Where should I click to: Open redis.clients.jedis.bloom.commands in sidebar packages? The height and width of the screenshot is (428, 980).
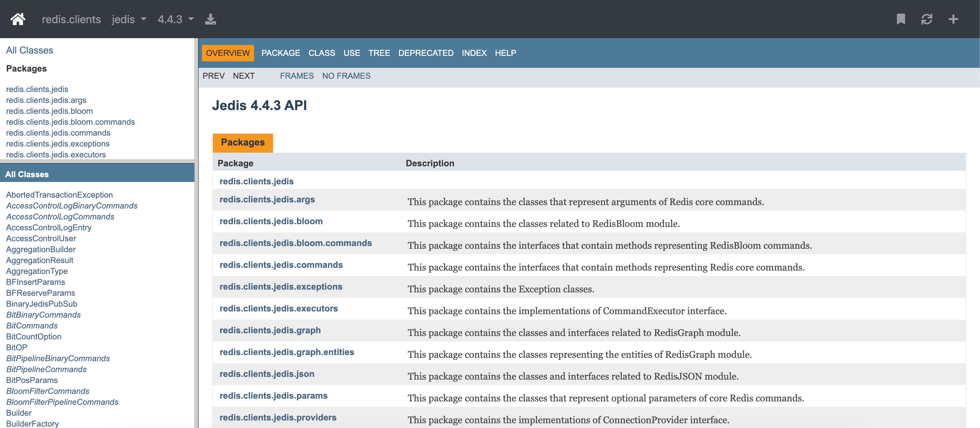click(x=70, y=122)
